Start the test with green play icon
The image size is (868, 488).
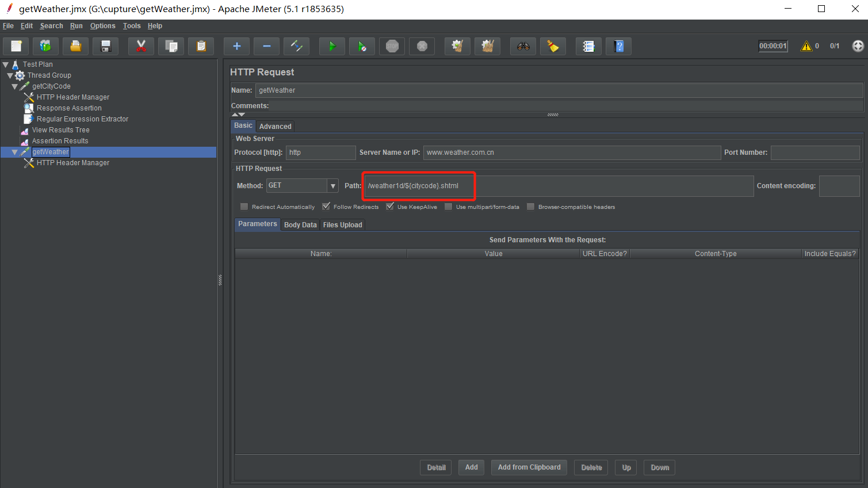332,46
